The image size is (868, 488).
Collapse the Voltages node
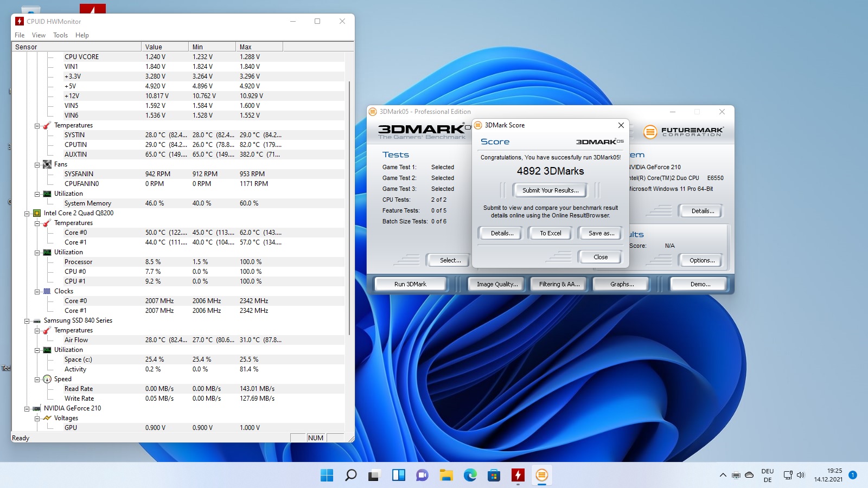[37, 418]
